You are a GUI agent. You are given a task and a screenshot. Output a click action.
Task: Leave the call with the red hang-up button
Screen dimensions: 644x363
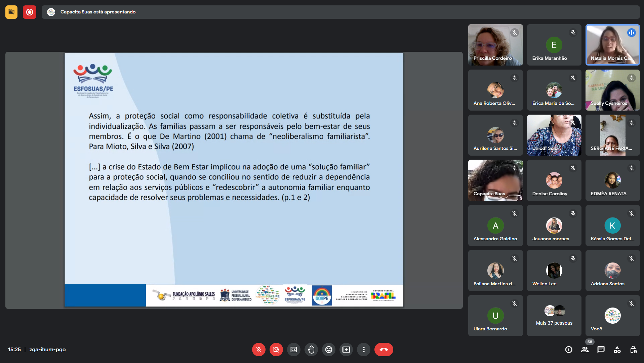384,350
